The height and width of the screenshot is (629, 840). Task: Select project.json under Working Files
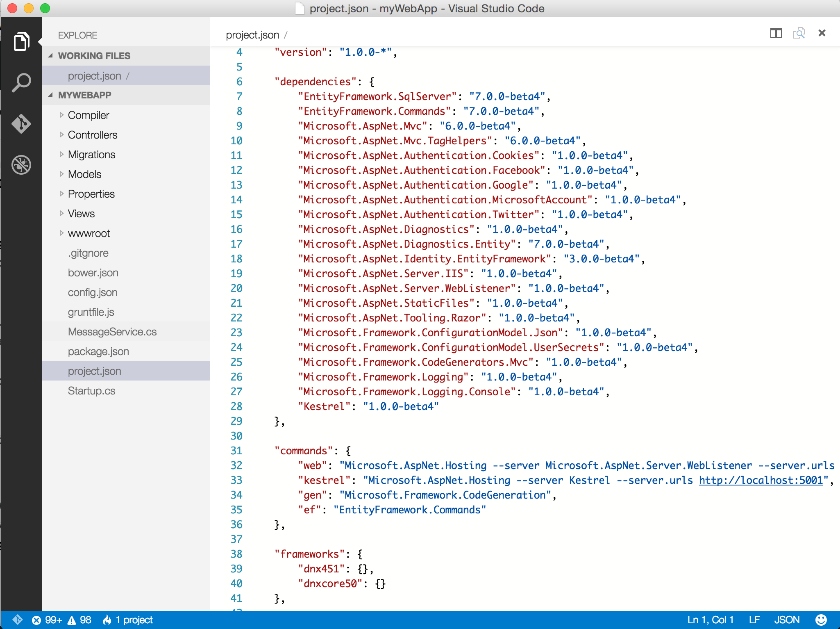point(126,76)
